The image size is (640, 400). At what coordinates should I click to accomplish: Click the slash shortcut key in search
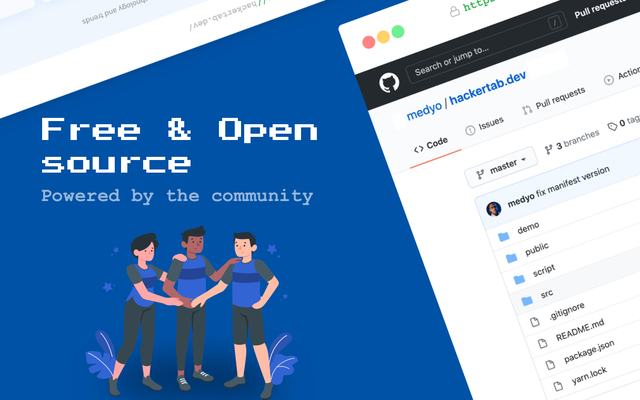[x=555, y=23]
